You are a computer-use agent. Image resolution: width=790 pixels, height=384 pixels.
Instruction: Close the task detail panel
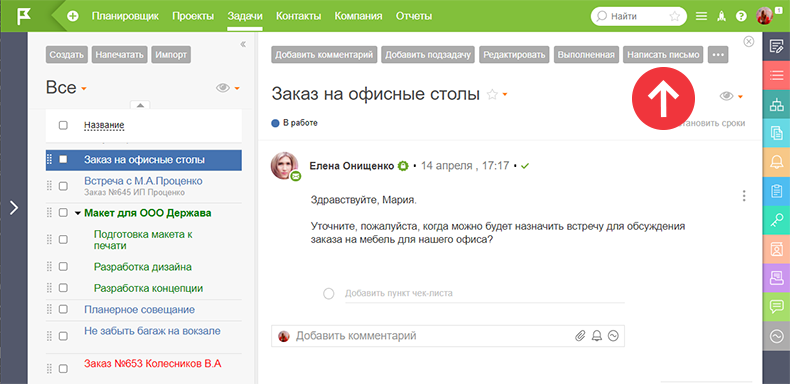749,41
